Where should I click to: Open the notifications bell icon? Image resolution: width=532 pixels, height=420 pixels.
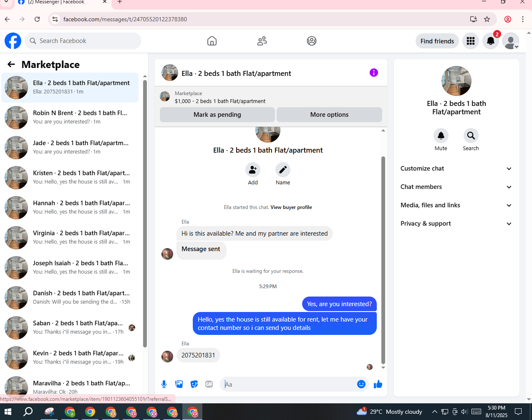[x=491, y=41]
